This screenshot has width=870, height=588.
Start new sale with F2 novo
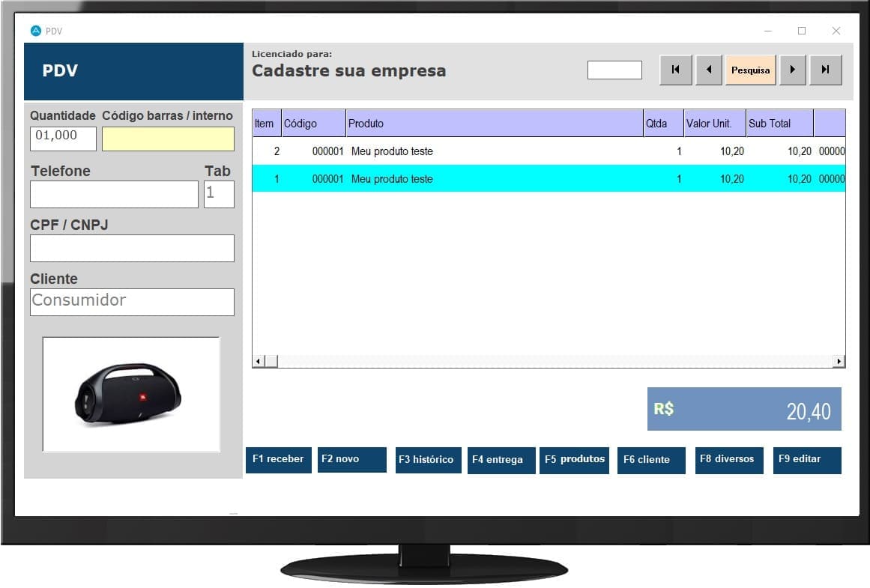point(351,460)
